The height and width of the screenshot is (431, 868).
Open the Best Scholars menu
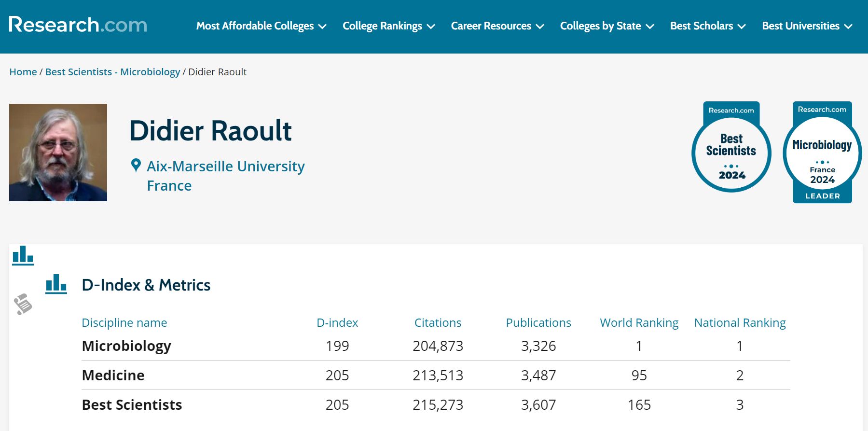[707, 26]
